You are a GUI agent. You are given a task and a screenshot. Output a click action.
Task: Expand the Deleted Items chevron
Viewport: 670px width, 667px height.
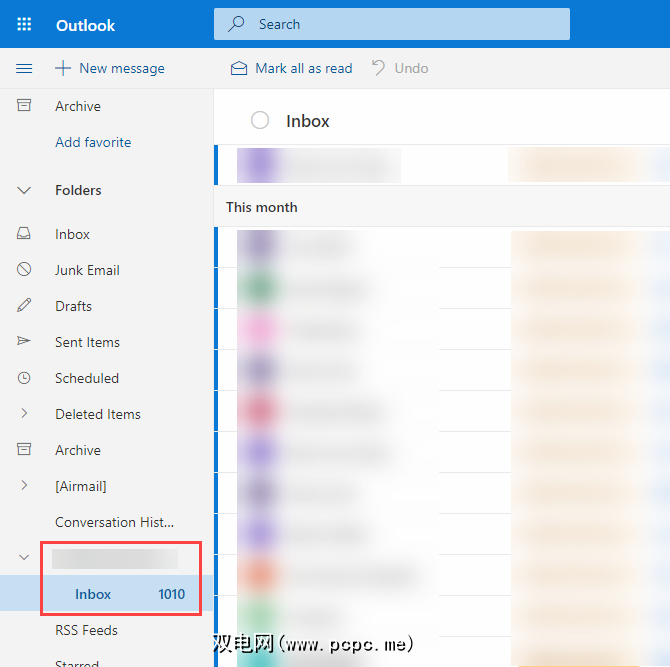pyautogui.click(x=24, y=413)
